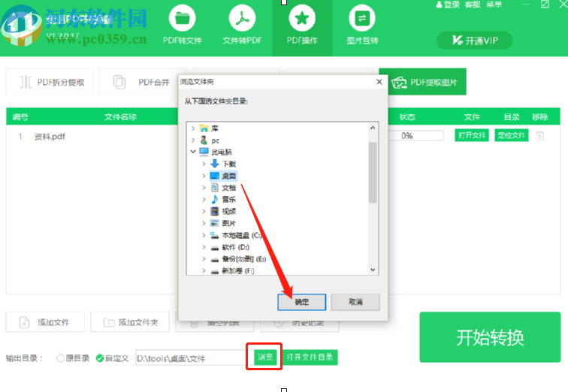Select the 下载 folder
This screenshot has height=392, width=568.
point(223,164)
